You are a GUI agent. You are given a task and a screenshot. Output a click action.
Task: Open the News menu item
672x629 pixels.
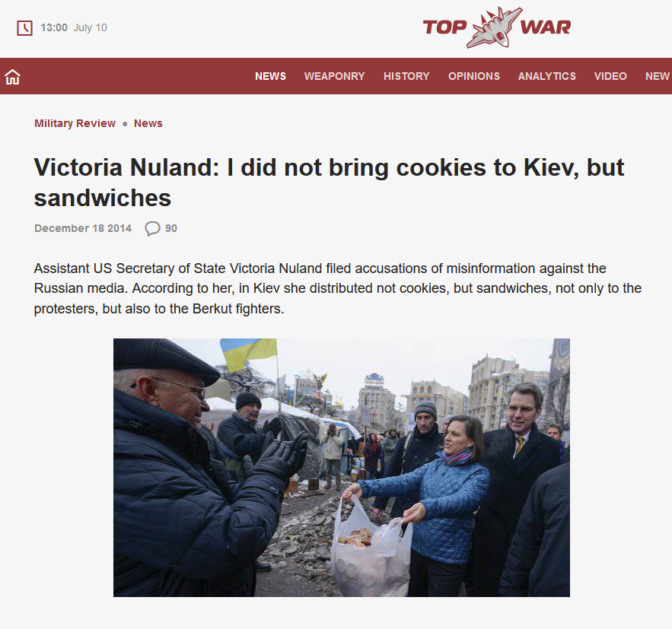[x=270, y=76]
